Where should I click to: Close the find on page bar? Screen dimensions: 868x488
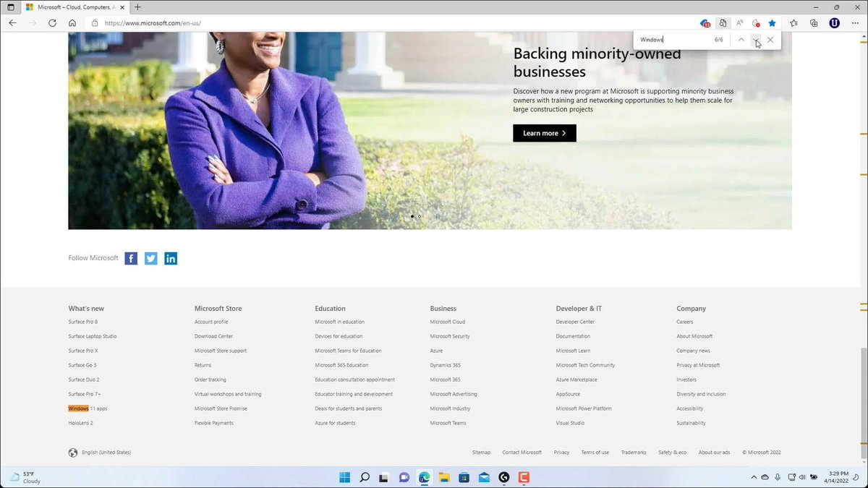point(770,40)
